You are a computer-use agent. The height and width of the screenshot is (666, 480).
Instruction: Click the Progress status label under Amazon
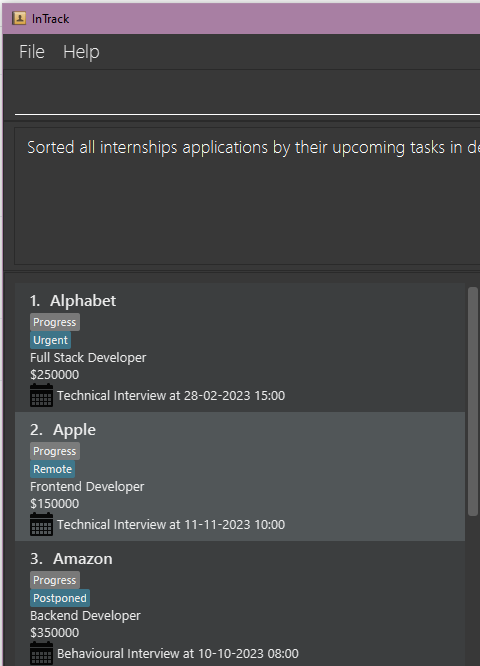55,580
